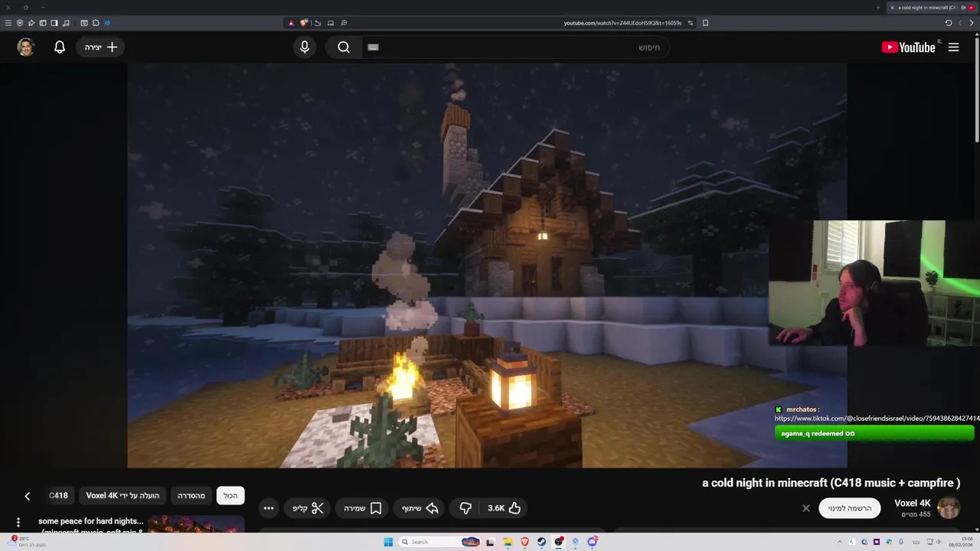Open the Brave Shields lion icon

pyautogui.click(x=304, y=23)
